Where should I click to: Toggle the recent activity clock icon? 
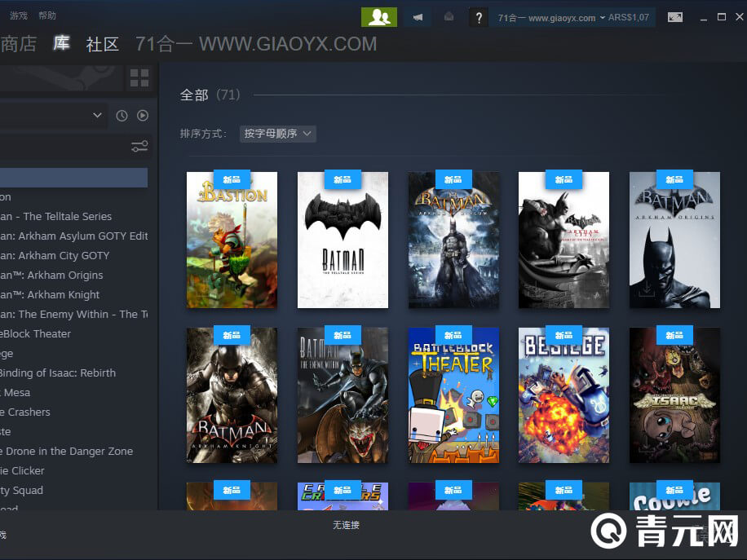pyautogui.click(x=122, y=116)
